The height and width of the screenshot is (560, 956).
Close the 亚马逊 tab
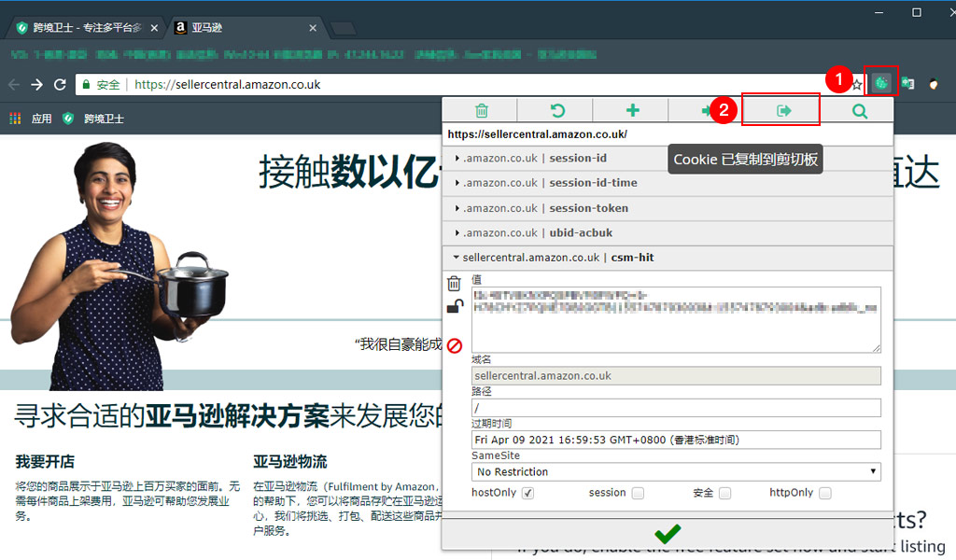(313, 28)
